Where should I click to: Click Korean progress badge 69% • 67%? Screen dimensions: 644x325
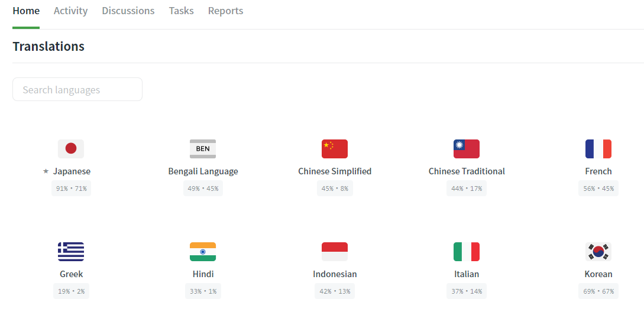[598, 291]
